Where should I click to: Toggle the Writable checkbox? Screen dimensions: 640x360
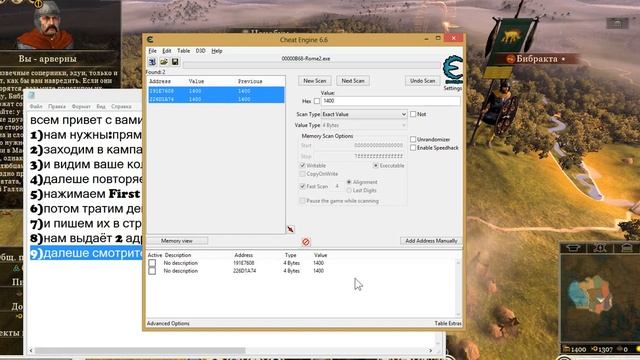302,166
